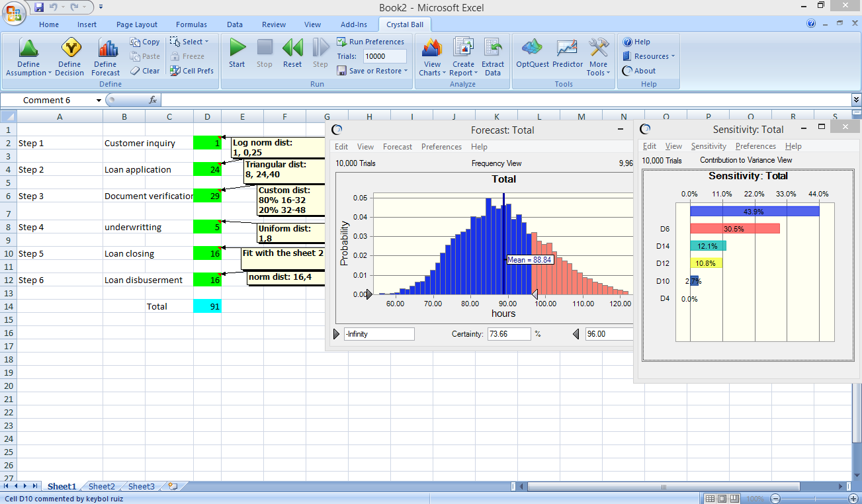Reset the simulation
Image resolution: width=862 pixels, height=504 pixels.
coord(292,54)
